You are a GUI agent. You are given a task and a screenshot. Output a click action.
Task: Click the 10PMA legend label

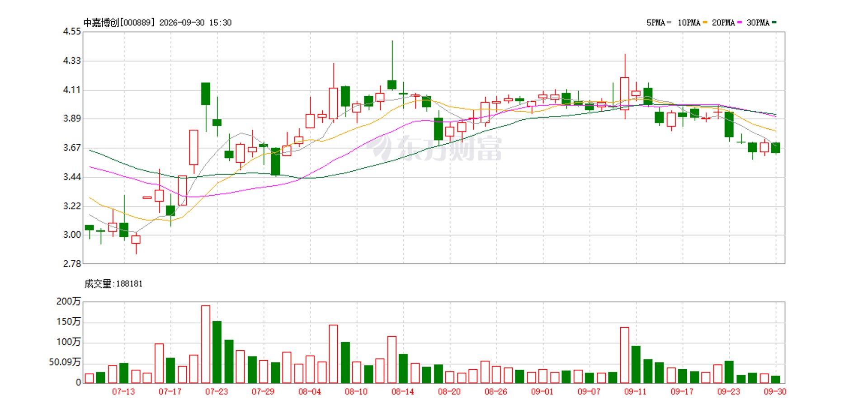tap(689, 23)
